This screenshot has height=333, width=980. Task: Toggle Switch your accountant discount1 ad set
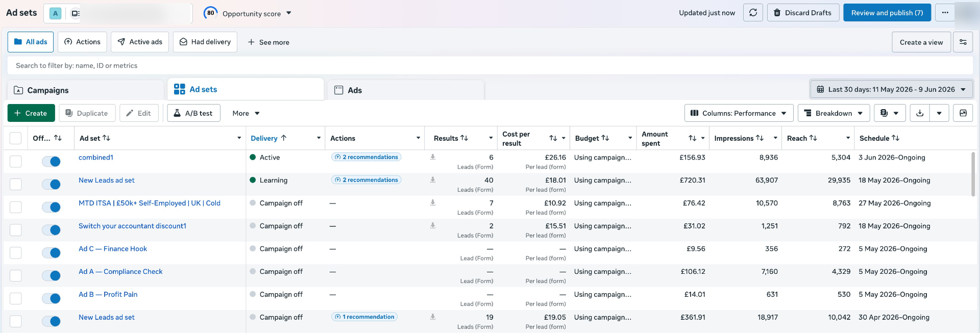pyautogui.click(x=51, y=230)
